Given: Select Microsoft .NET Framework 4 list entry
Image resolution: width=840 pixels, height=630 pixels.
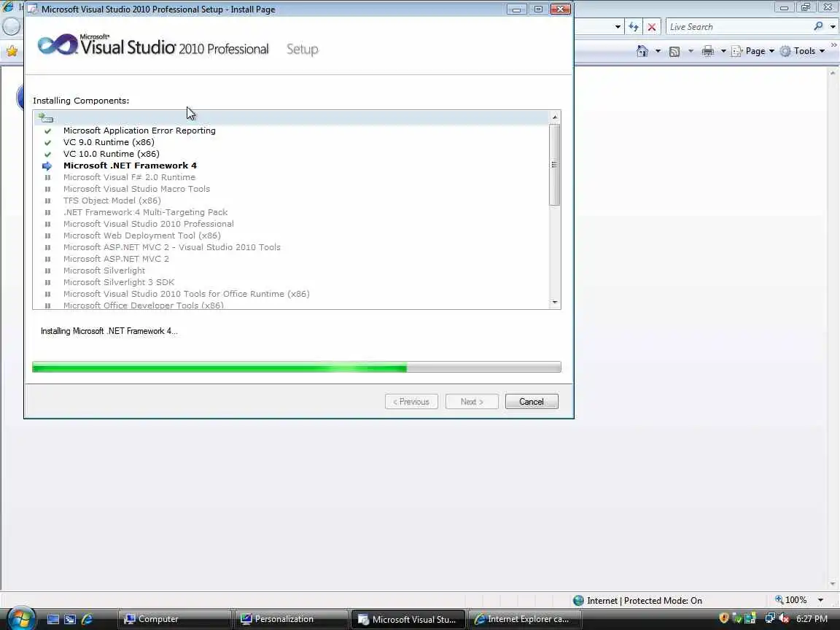Looking at the screenshot, I should point(131,166).
